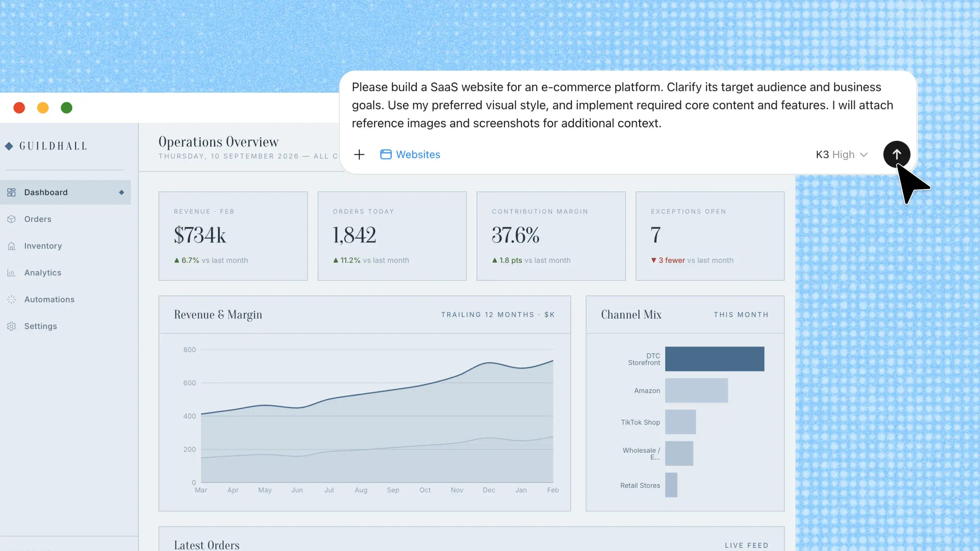Click the 11.2% vs last month indicator

coord(371,260)
